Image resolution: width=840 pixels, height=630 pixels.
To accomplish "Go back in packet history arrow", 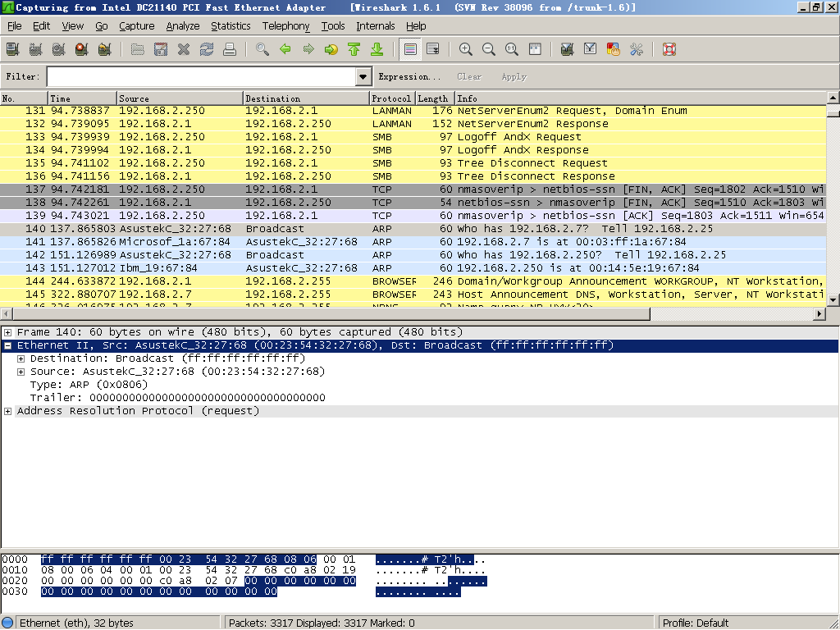I will click(x=285, y=49).
